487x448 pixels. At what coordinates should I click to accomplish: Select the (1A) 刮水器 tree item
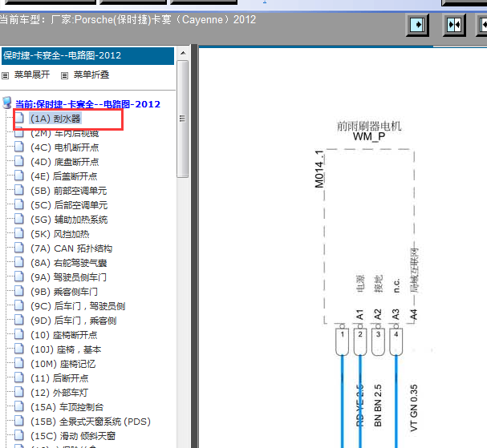55,119
